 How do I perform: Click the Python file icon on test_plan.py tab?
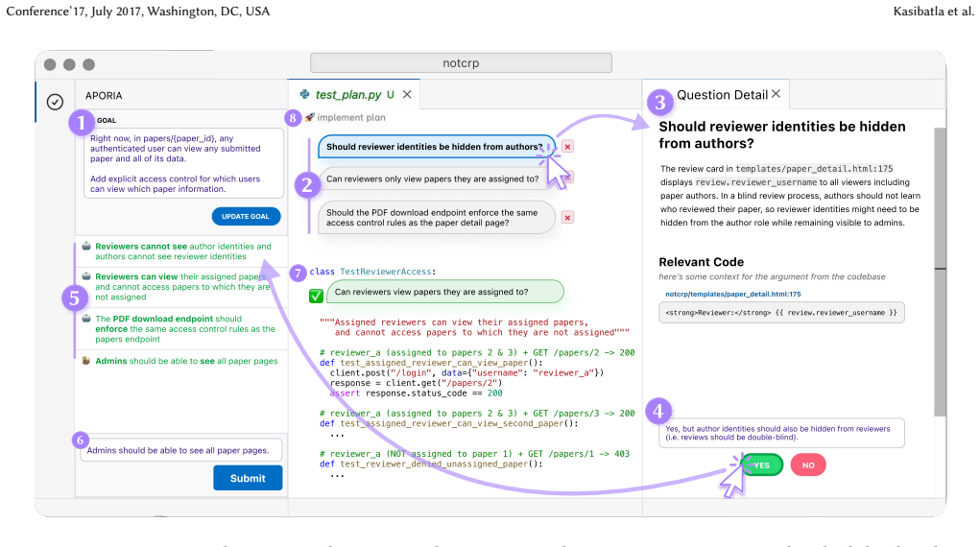(305, 94)
